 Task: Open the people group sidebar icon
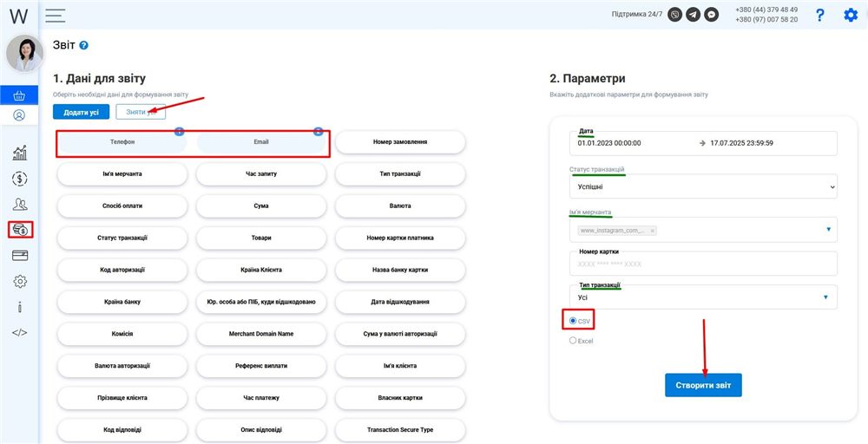point(19,204)
